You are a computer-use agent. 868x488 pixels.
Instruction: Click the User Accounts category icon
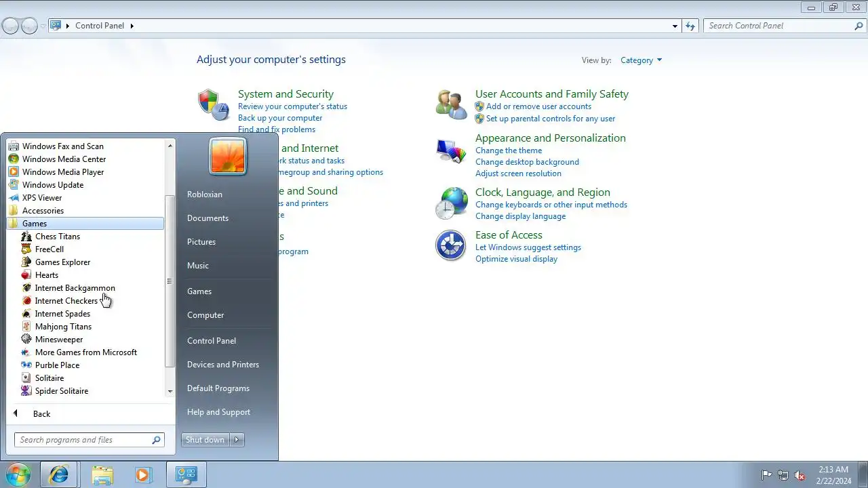tap(451, 105)
